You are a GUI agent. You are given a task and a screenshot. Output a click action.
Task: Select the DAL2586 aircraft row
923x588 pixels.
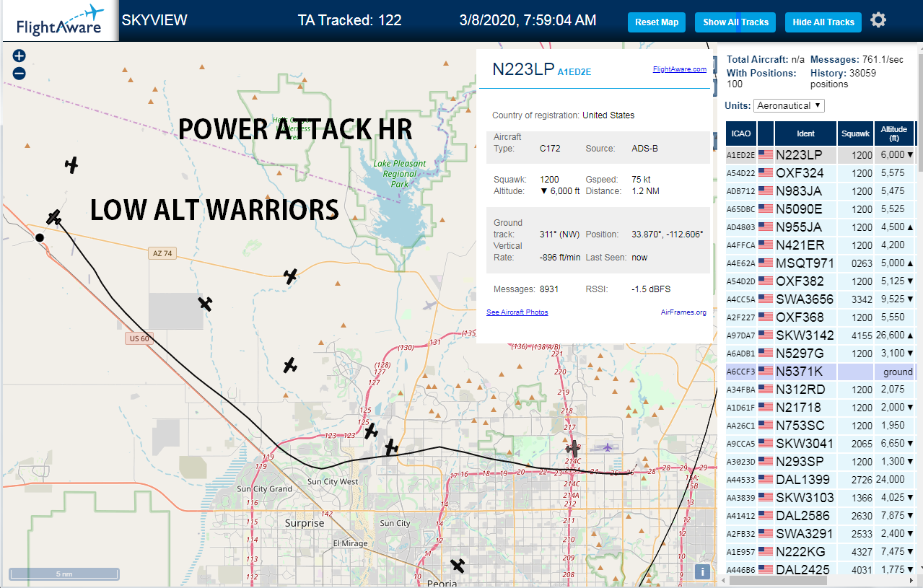821,516
